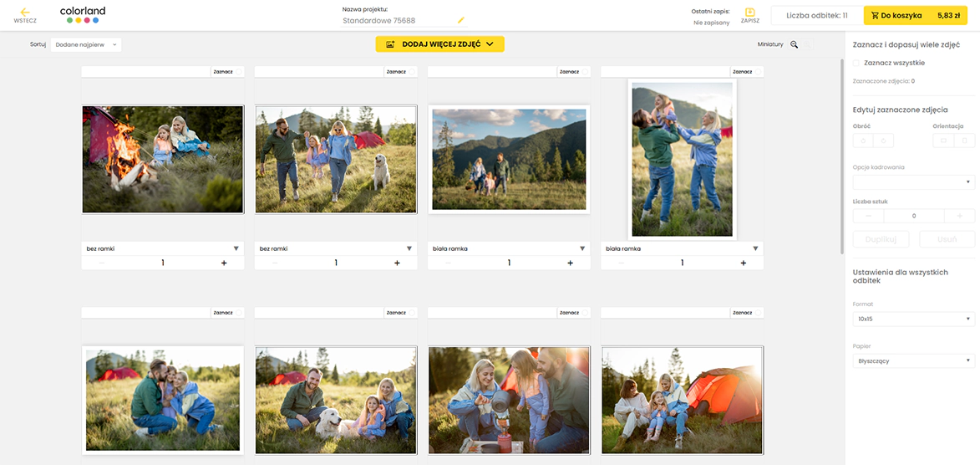The image size is (980, 465).
Task: Open the Sortuj dropdown showing Dodane najpierw
Action: click(86, 44)
